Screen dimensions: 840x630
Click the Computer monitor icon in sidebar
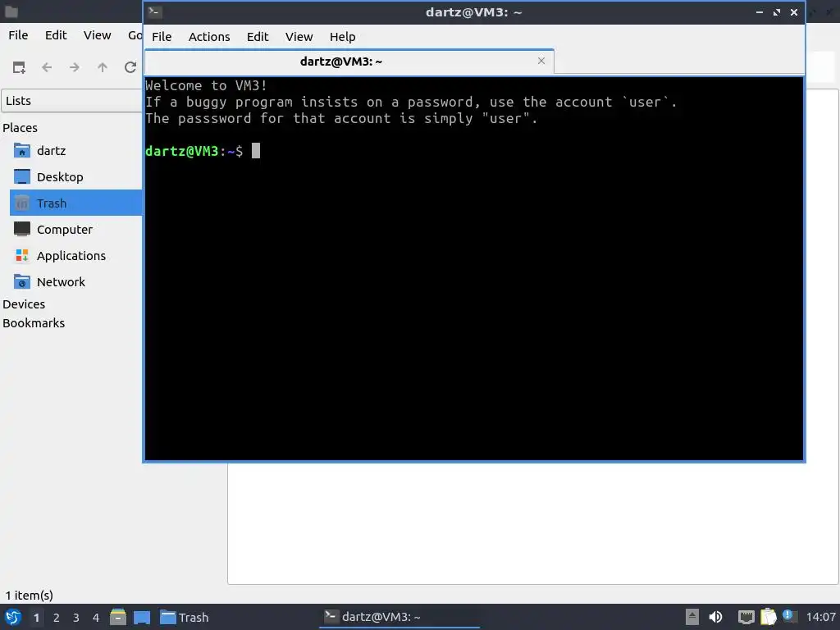22,230
